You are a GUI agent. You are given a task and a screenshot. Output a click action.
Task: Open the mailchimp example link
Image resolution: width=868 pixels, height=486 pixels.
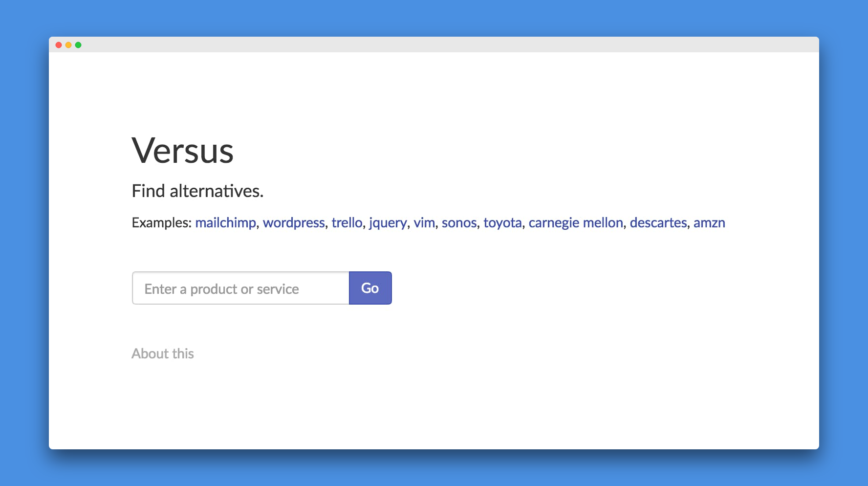pos(225,223)
